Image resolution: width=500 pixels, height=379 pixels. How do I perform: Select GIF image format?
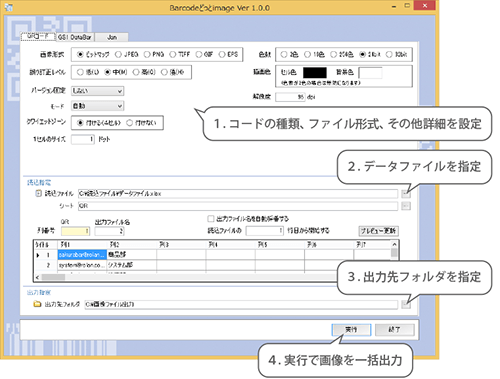(204, 54)
